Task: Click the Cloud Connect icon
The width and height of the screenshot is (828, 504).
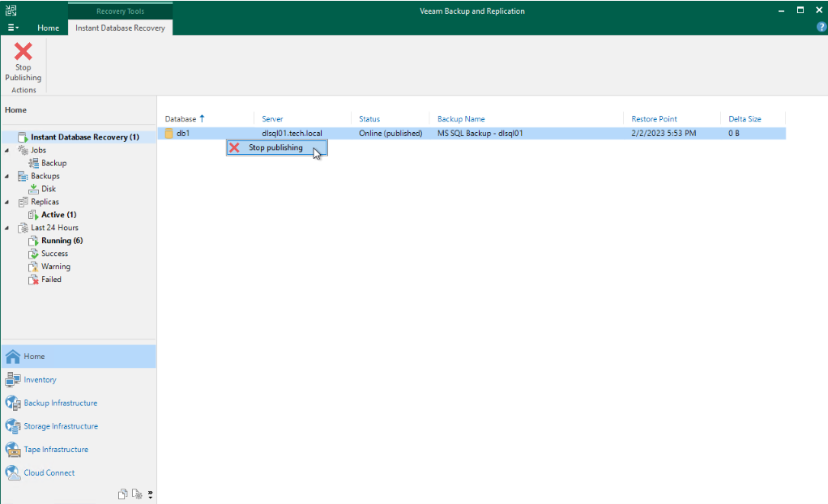Action: (12, 473)
